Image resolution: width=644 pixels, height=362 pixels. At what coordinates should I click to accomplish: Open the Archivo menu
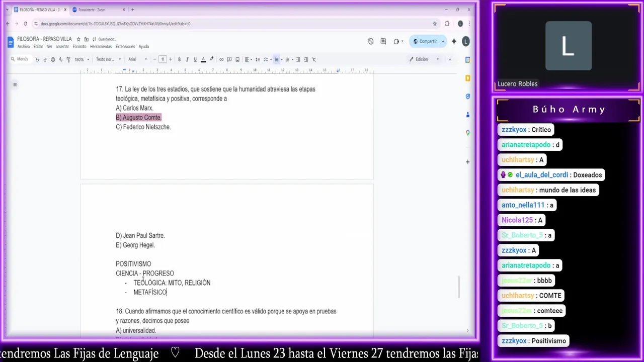point(24,47)
